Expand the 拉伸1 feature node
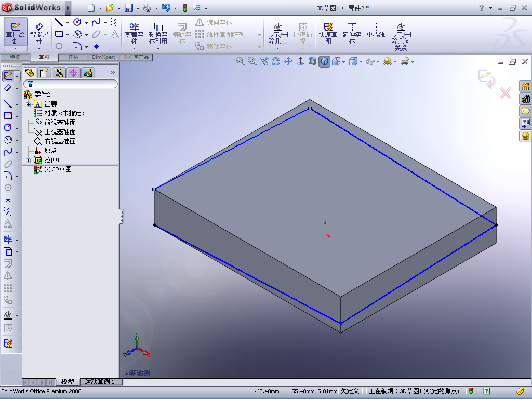 (x=29, y=161)
